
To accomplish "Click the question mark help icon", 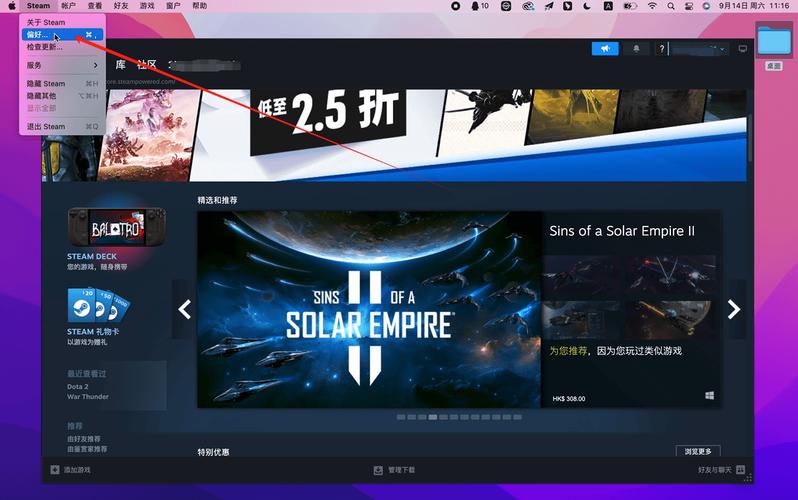I will [661, 49].
